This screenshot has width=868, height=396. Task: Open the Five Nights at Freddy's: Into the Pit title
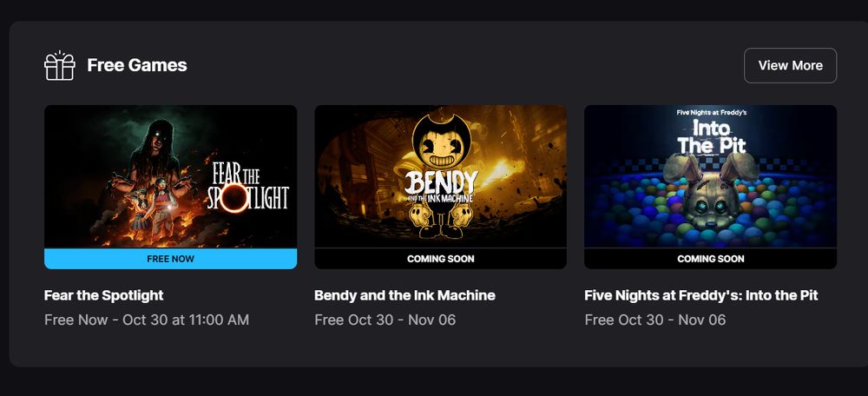coord(701,295)
